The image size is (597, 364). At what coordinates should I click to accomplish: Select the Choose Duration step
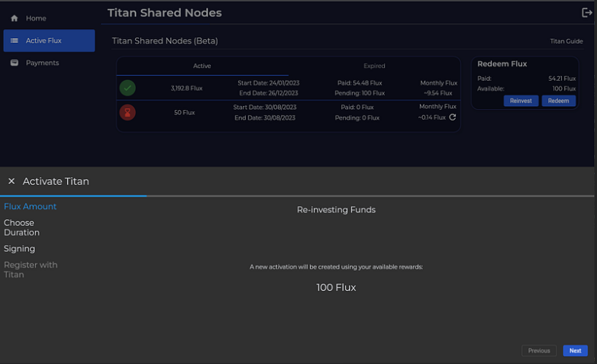(x=21, y=227)
